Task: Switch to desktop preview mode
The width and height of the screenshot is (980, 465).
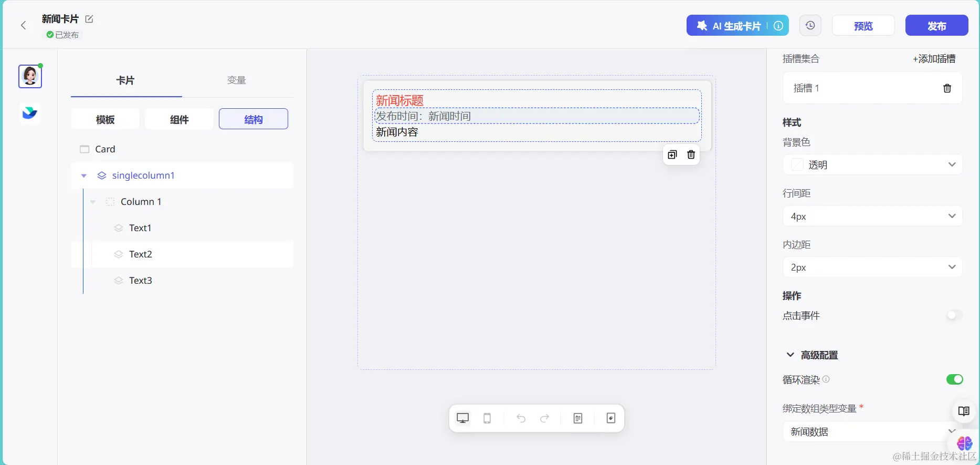Action: click(462, 418)
